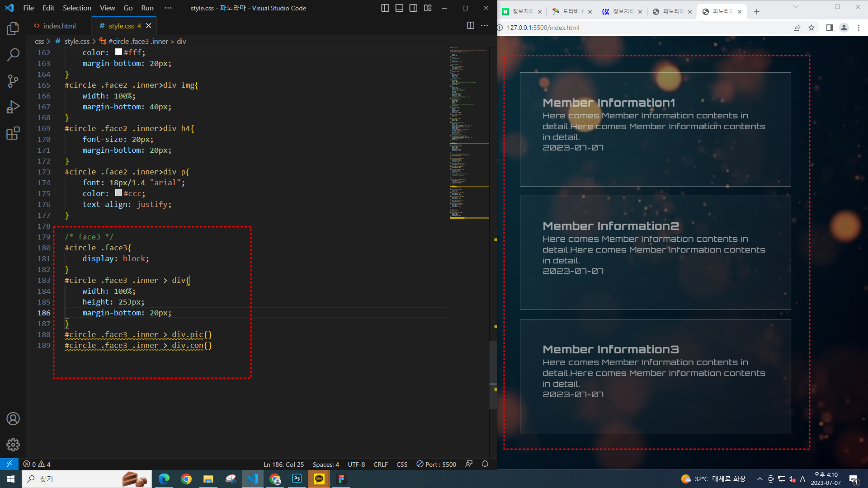This screenshot has height=488, width=868.
Task: Click the split editor right icon
Action: click(471, 26)
